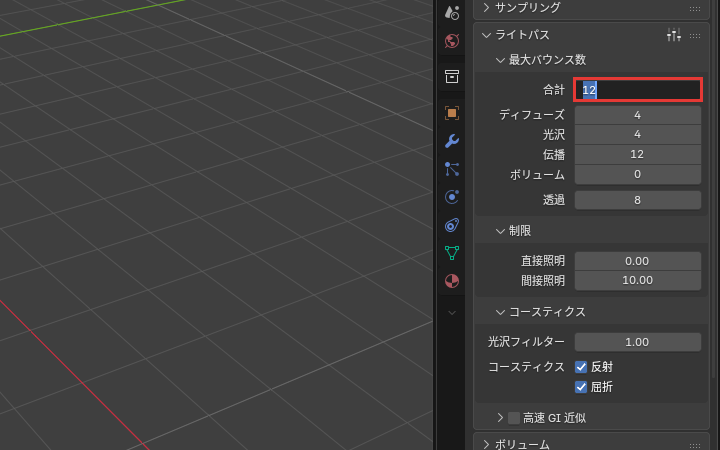Screen dimensions: 720x450
Task: Click the 透過 bounces value field
Action: point(638,200)
